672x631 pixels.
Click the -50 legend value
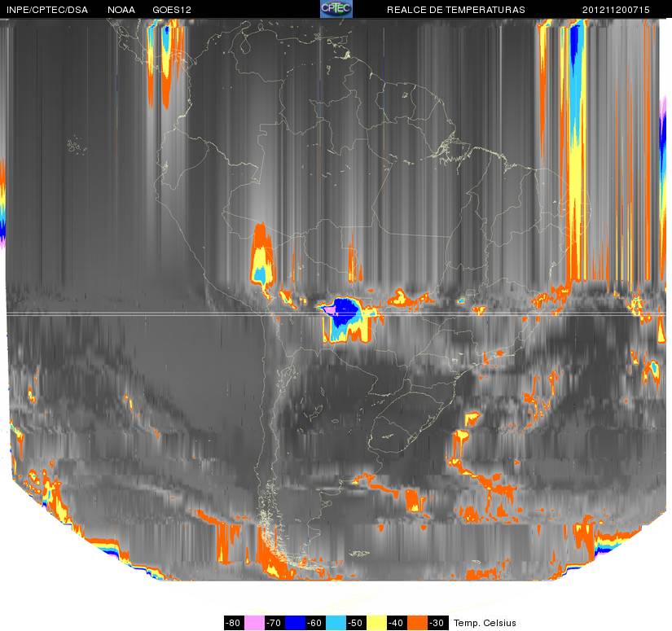[356, 623]
